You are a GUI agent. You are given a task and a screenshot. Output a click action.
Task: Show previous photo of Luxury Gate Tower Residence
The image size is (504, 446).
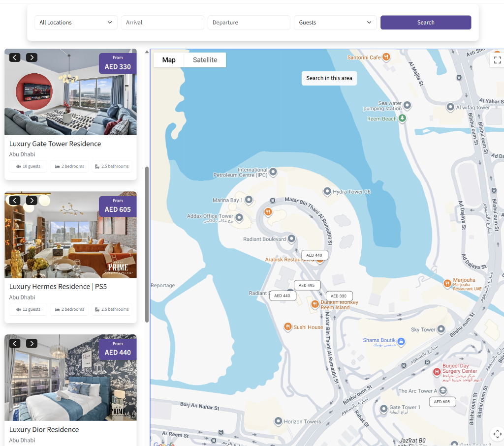(x=15, y=58)
